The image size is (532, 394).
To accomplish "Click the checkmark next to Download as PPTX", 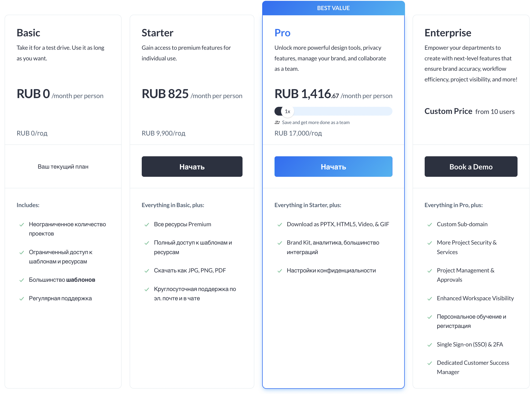I will tap(280, 225).
